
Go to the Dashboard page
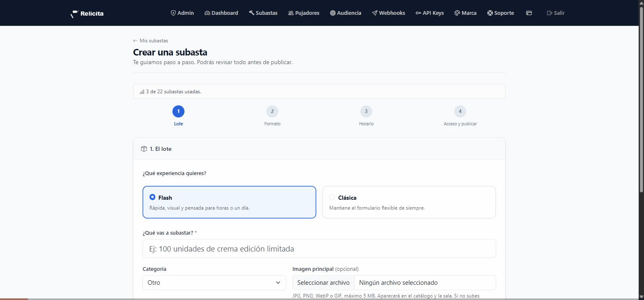click(x=221, y=13)
